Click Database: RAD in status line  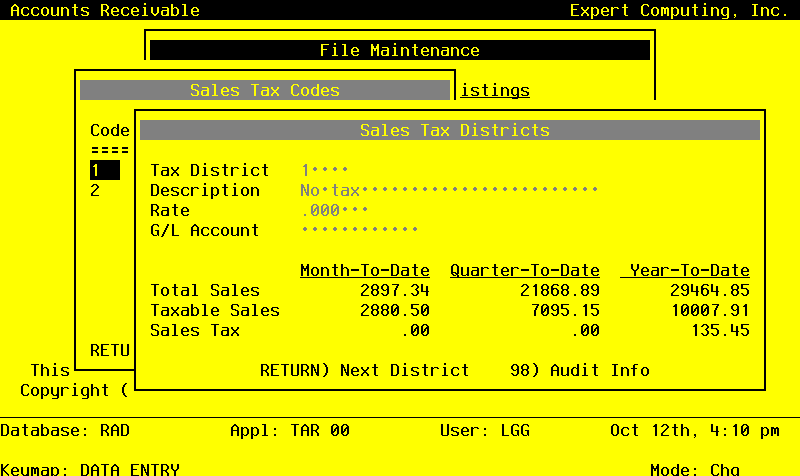pos(65,430)
